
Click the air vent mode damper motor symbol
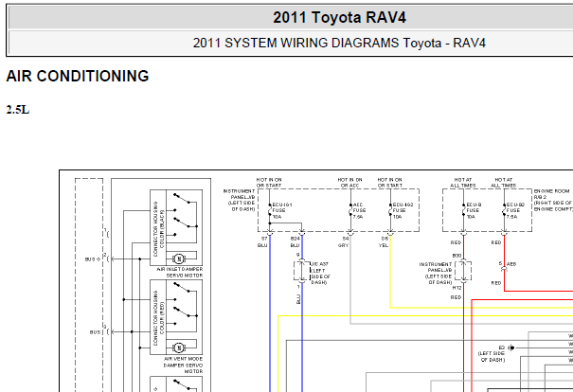179,347
